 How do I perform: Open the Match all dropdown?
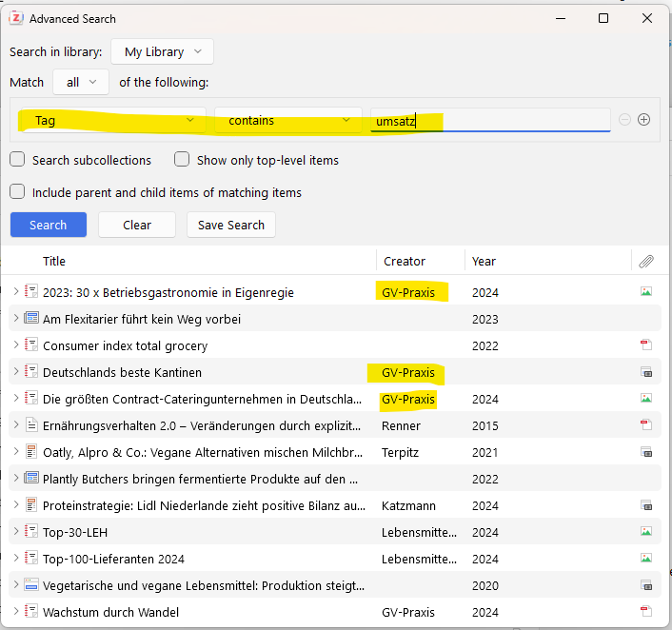pyautogui.click(x=81, y=82)
